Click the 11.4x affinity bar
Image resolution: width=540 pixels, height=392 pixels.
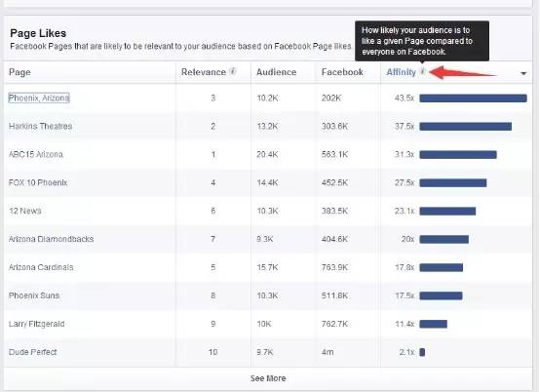433,324
